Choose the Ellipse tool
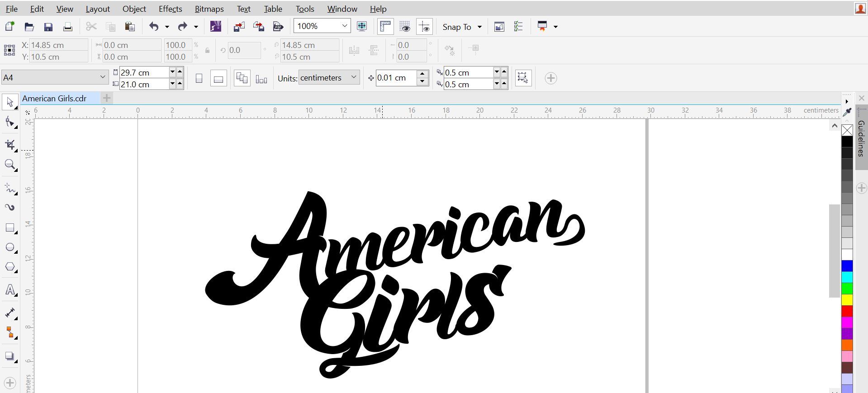The image size is (868, 393). 10,247
